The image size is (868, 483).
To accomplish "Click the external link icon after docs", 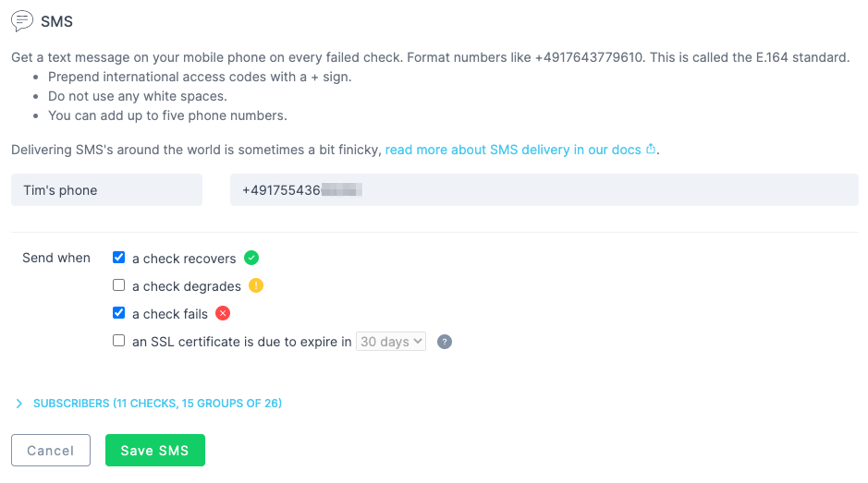I will coord(651,150).
